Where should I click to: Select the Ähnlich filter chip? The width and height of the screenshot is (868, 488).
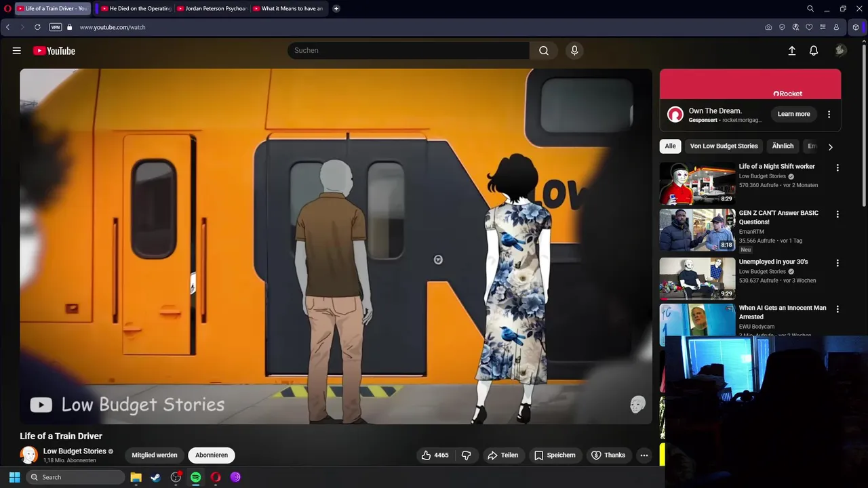pyautogui.click(x=783, y=146)
